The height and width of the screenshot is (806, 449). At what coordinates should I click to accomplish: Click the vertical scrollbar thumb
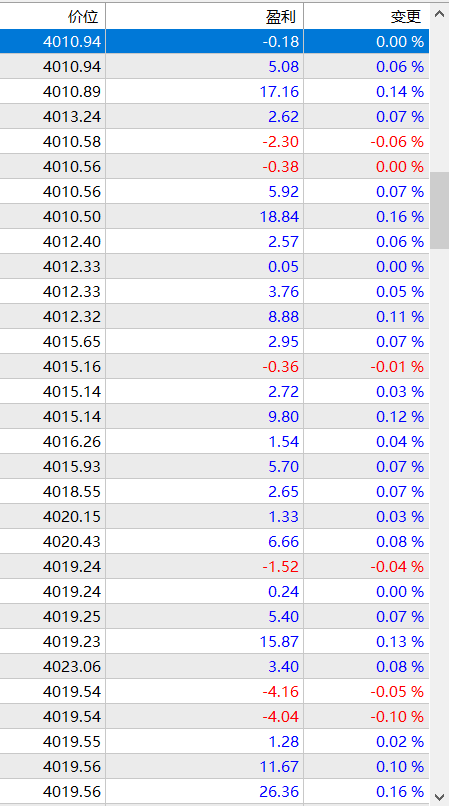[x=439, y=210]
